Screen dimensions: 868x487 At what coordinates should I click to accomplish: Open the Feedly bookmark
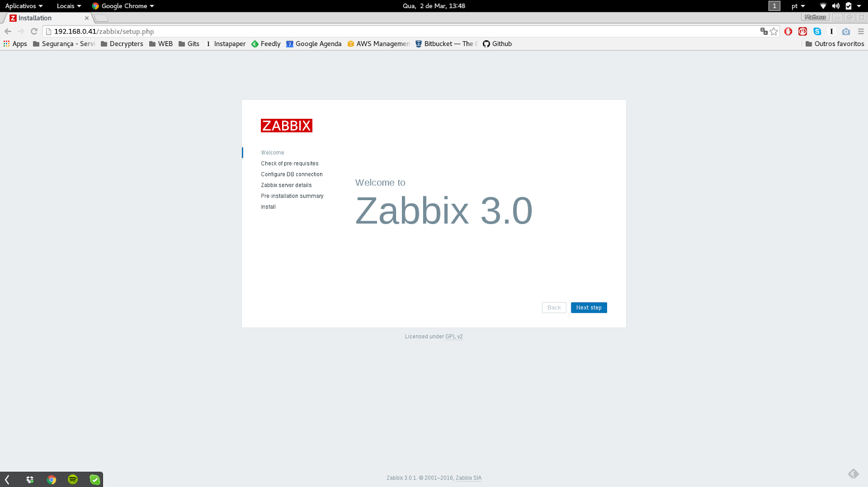coord(266,44)
